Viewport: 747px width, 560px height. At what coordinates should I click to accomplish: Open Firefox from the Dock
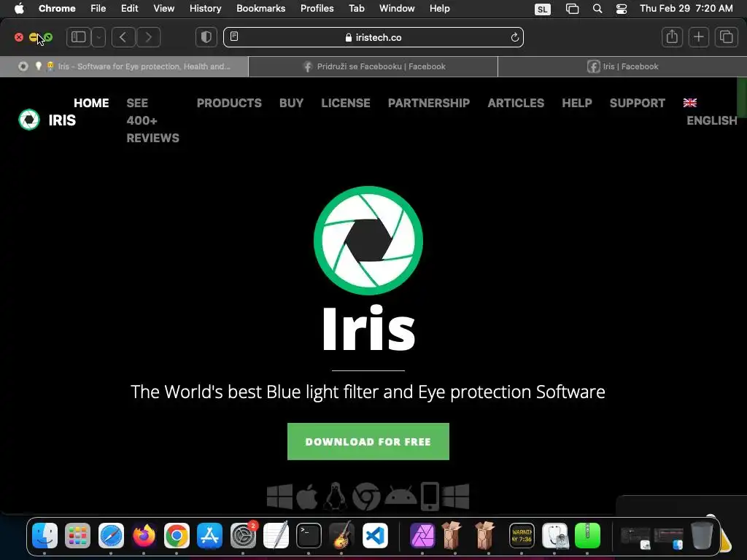pyautogui.click(x=144, y=536)
